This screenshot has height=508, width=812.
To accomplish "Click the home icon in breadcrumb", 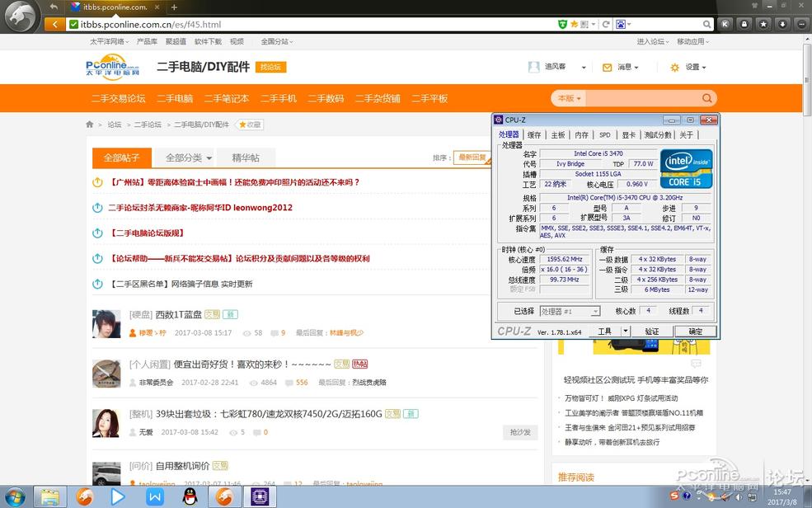I will point(90,125).
